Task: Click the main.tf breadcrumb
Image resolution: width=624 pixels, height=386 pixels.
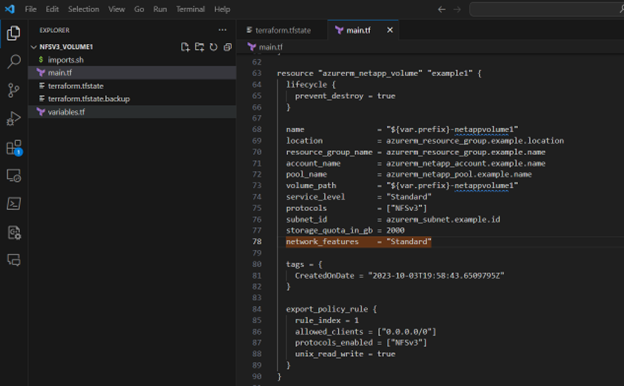Action: point(265,47)
